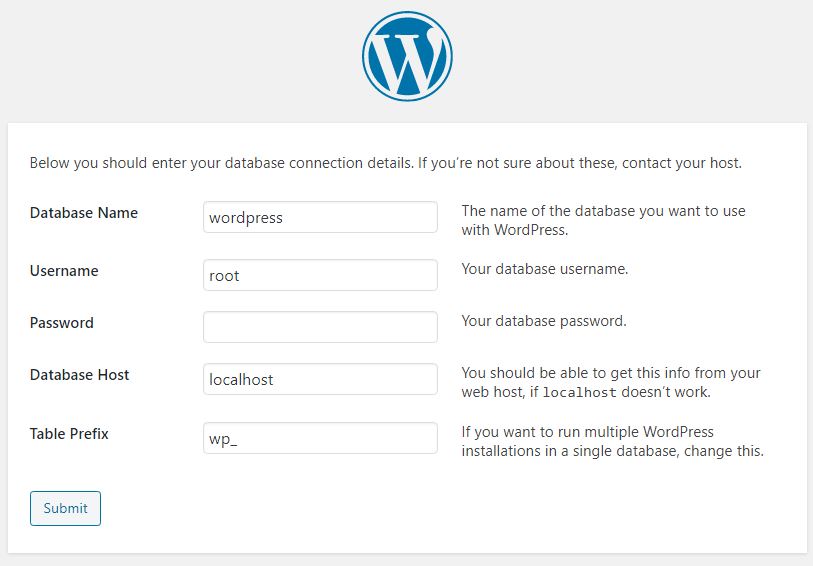
Task: Click the database name description text
Action: pyautogui.click(x=603, y=220)
